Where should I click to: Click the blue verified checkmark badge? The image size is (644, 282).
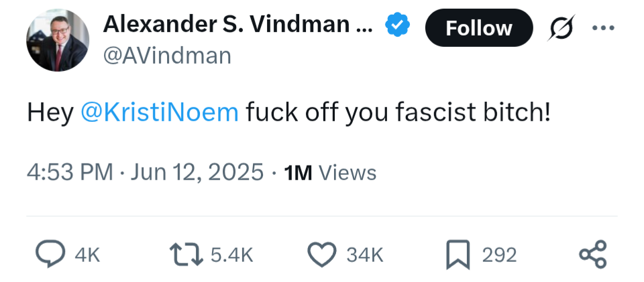click(398, 25)
